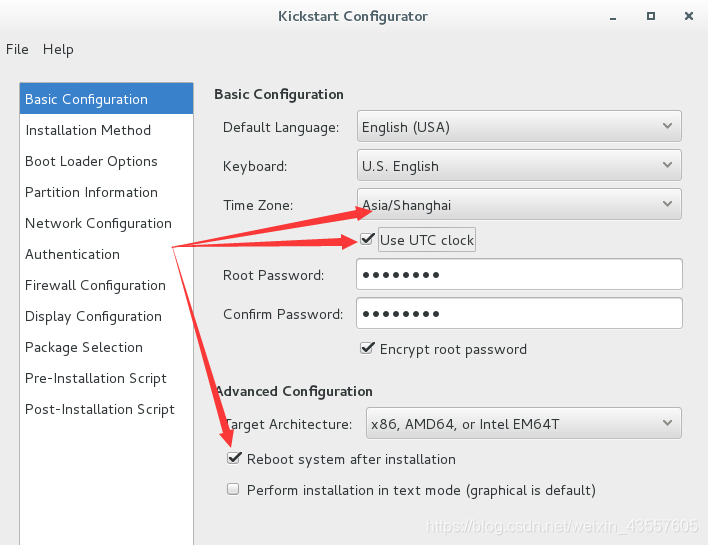Click the Confirm Password field
Viewport: 708px width, 545px height.
coord(519,314)
